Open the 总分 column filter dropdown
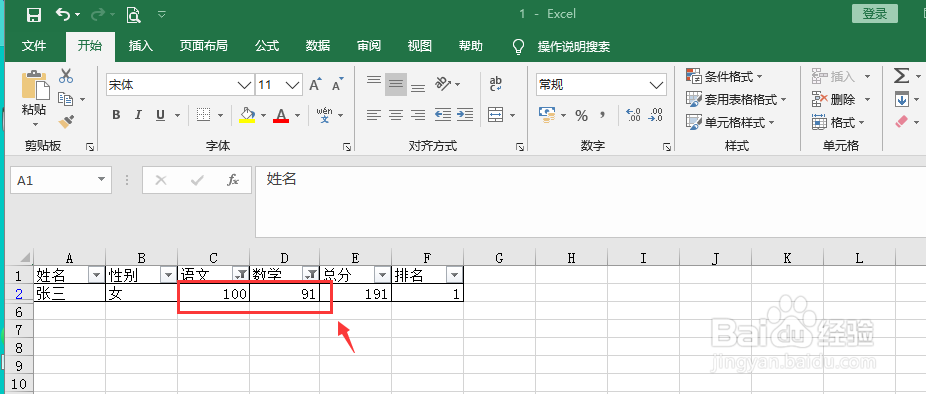The width and height of the screenshot is (926, 394). (x=383, y=275)
